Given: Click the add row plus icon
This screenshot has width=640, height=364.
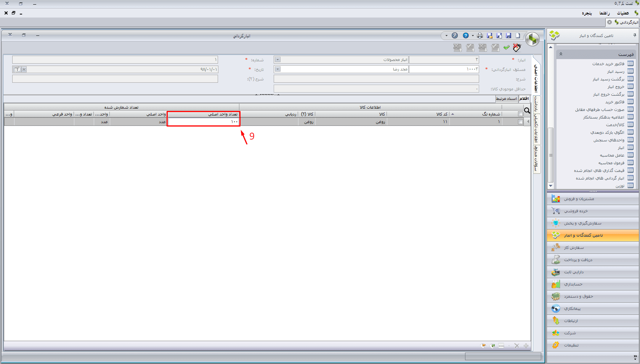Looking at the screenshot, I should 526,346.
